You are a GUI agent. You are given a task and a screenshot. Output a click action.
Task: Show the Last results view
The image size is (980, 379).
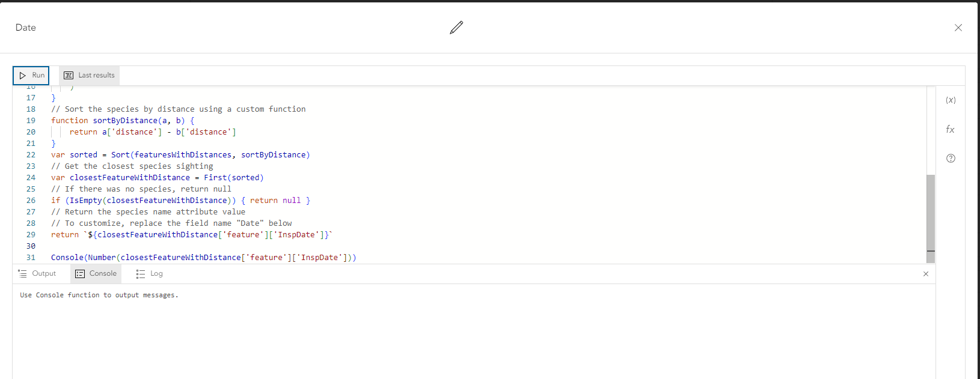[x=89, y=75]
